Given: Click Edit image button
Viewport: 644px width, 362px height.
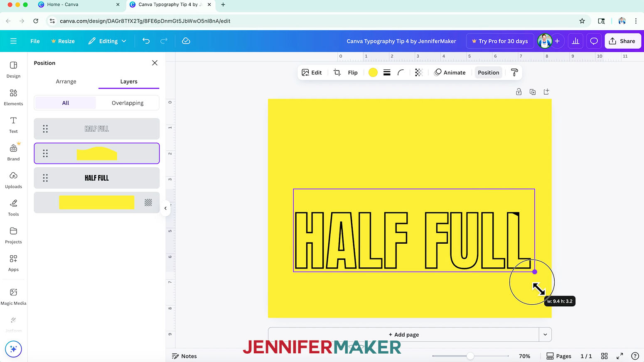Looking at the screenshot, I should tap(312, 73).
